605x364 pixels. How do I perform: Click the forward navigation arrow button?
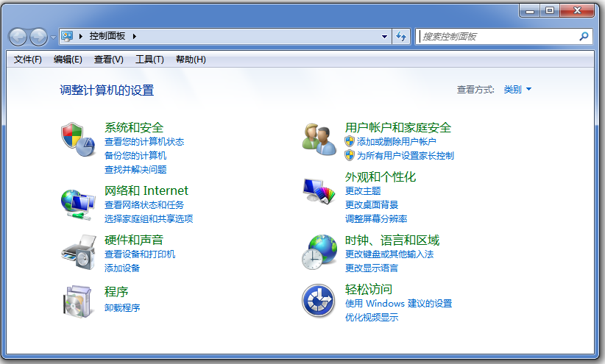click(38, 37)
